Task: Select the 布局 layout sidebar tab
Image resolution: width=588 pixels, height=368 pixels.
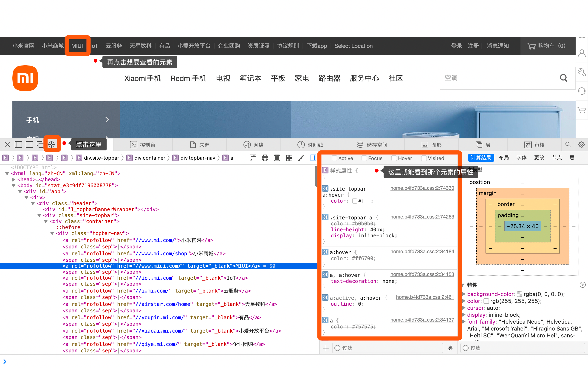Action: [504, 158]
